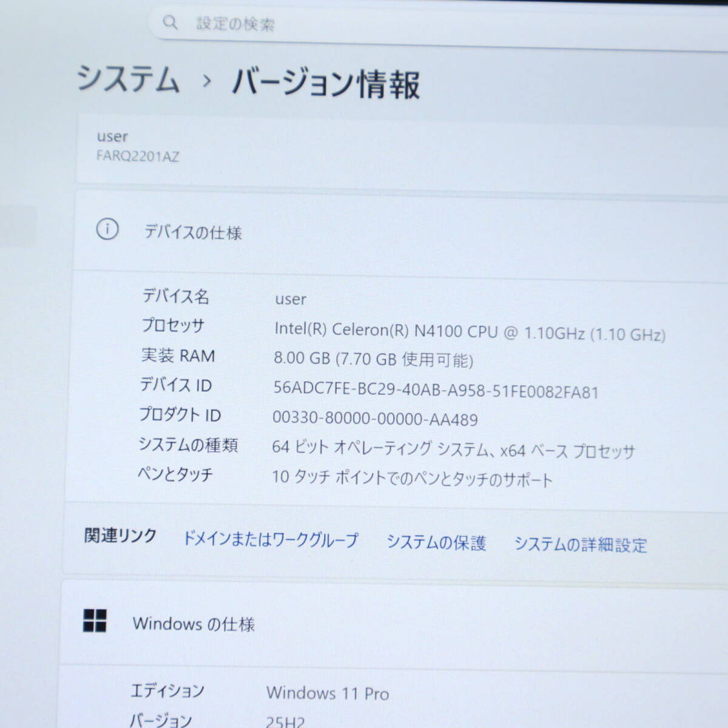This screenshot has height=728, width=728.
Task: Click the デバイス ID label
Action: [x=175, y=385]
